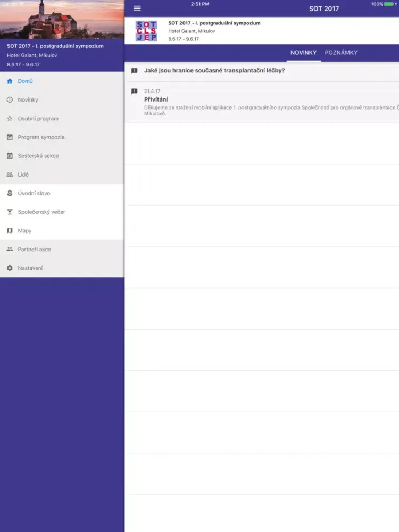Click the people icon beside Lidé
399x532 pixels.
click(x=10, y=174)
